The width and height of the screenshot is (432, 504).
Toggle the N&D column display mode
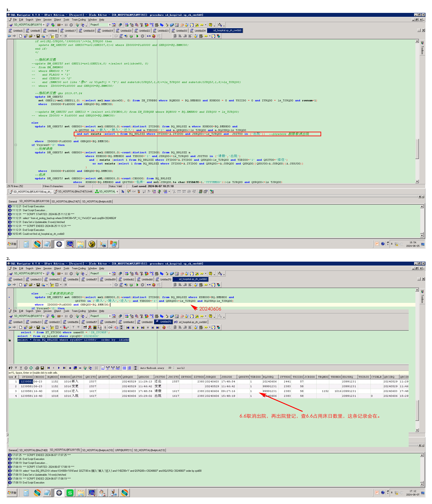pyautogui.click(x=118, y=368)
